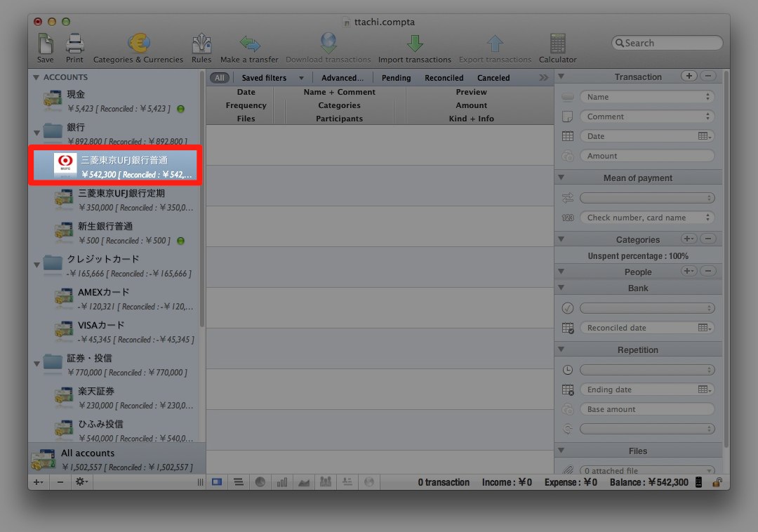Open the Saved filters dropdown
This screenshot has height=532, width=758.
tap(272, 78)
